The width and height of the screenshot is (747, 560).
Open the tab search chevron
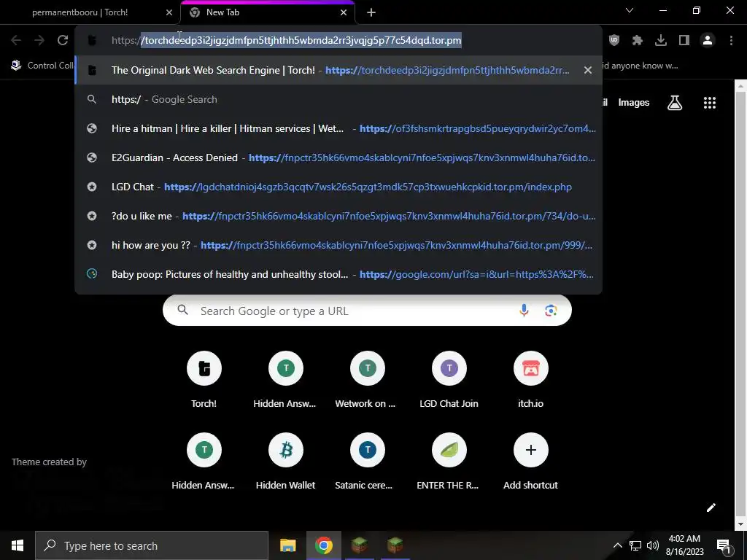[x=630, y=10]
